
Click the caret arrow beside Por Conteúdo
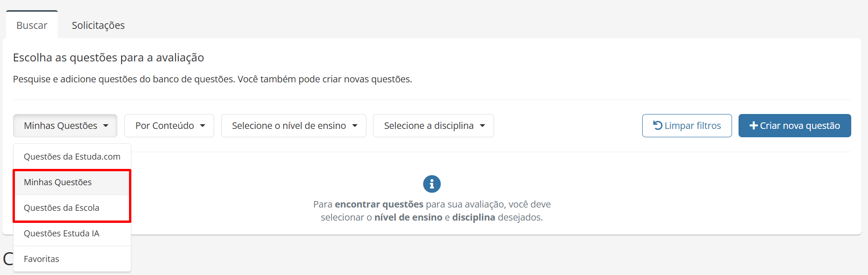203,126
